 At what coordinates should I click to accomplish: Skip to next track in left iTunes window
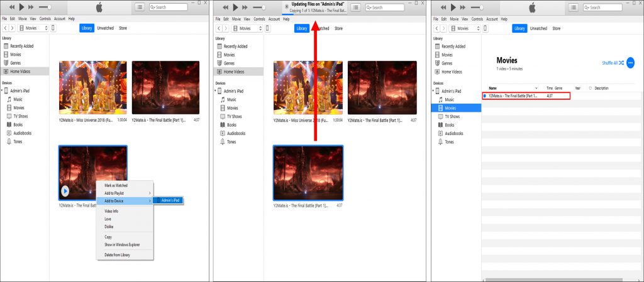pos(31,8)
